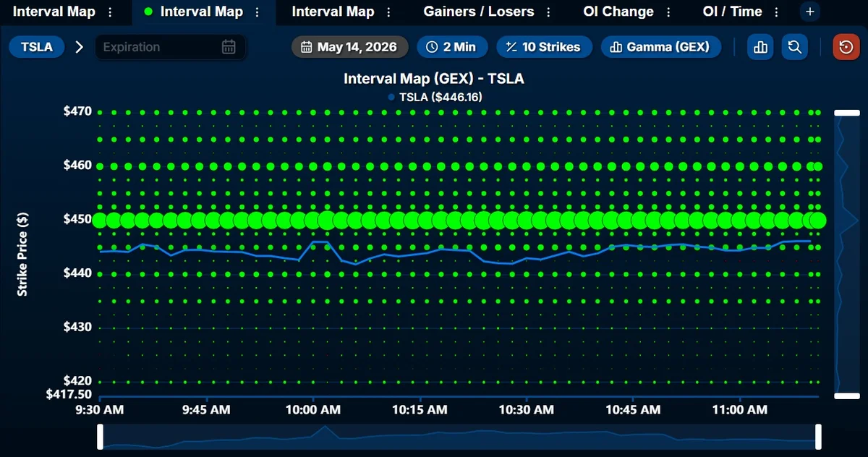Open options menu of active Interval Map tab
Viewport: 868px width, 457px height.
point(258,12)
